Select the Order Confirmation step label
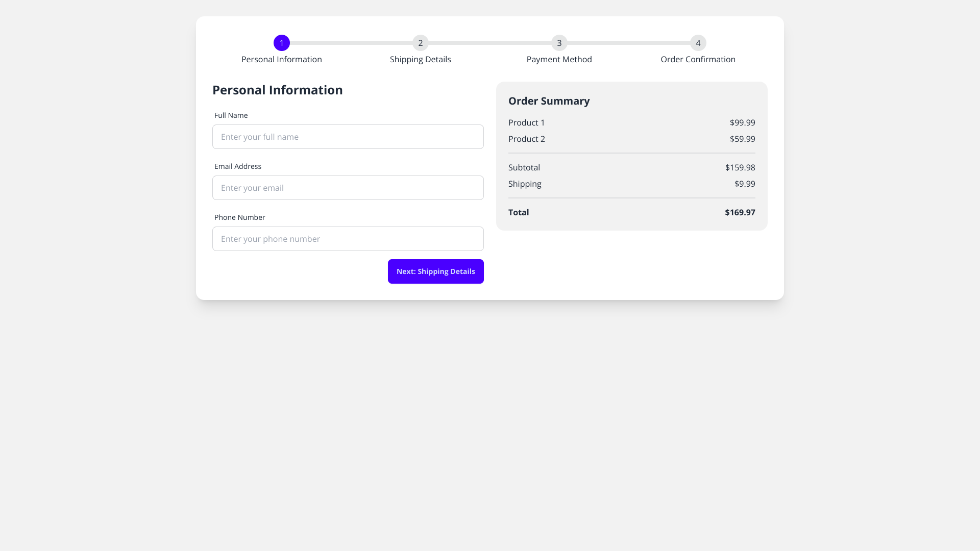 coord(698,60)
